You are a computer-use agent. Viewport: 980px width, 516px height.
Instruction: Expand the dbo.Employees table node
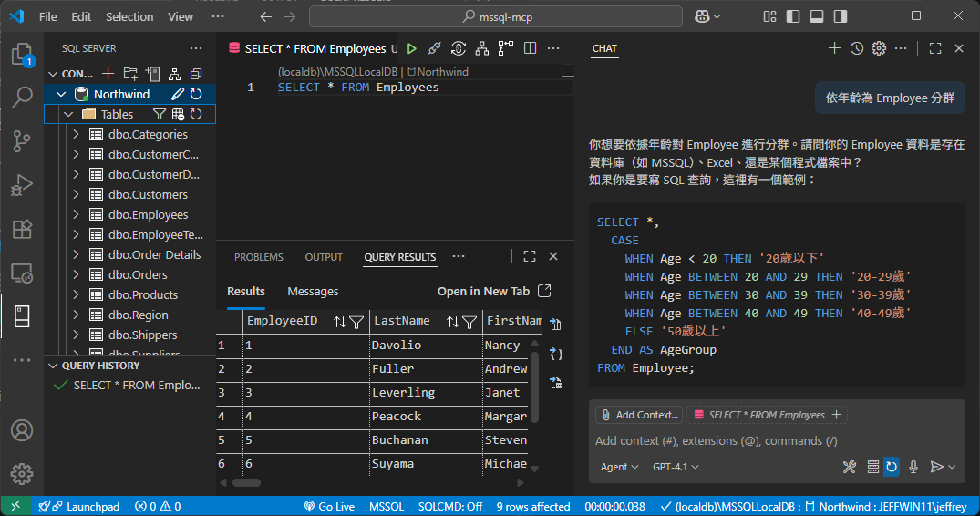click(x=77, y=214)
